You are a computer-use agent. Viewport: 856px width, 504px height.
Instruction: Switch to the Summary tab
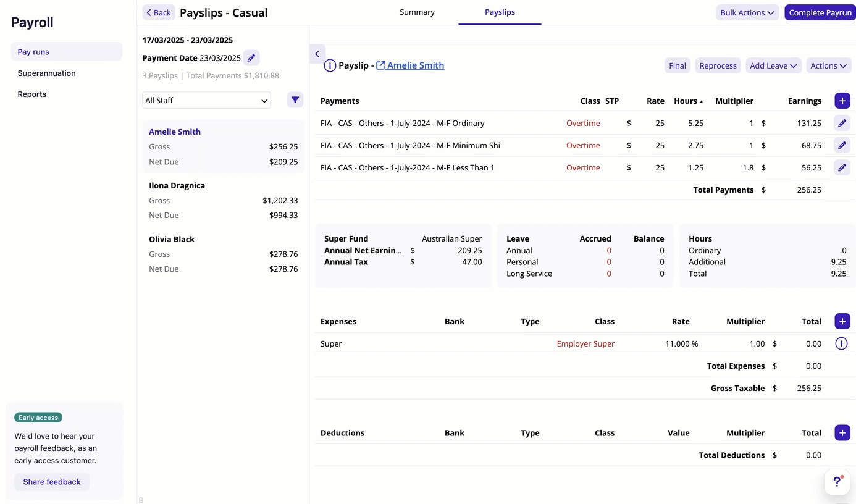coord(417,12)
